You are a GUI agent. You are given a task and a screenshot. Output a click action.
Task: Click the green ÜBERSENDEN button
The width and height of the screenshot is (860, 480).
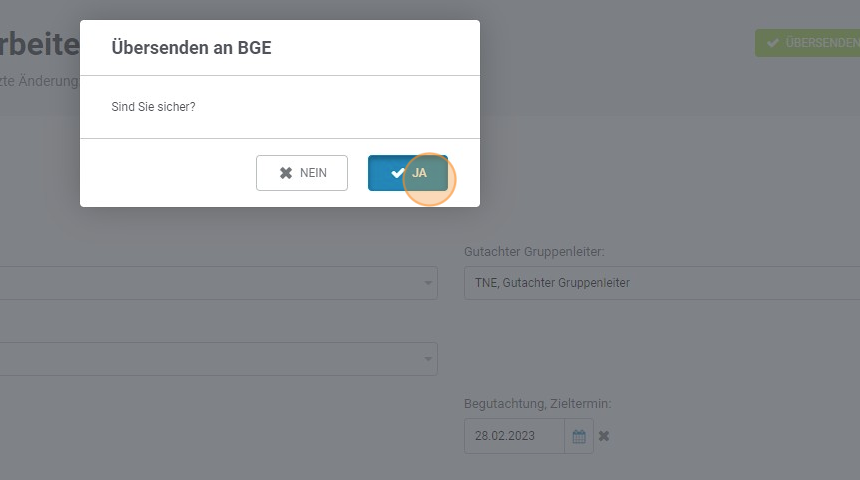[x=807, y=43]
